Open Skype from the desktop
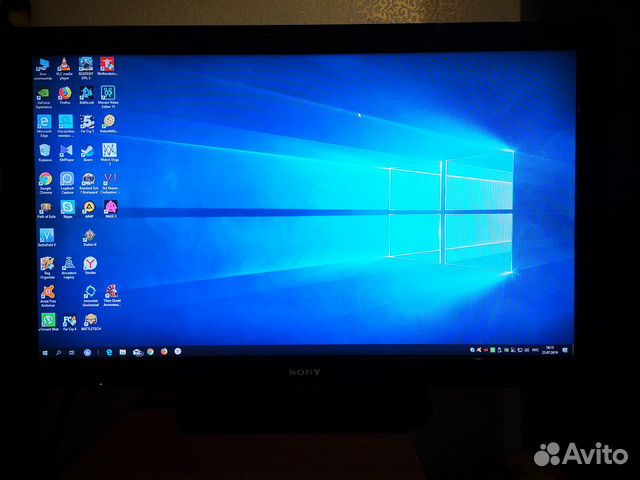 click(x=67, y=210)
